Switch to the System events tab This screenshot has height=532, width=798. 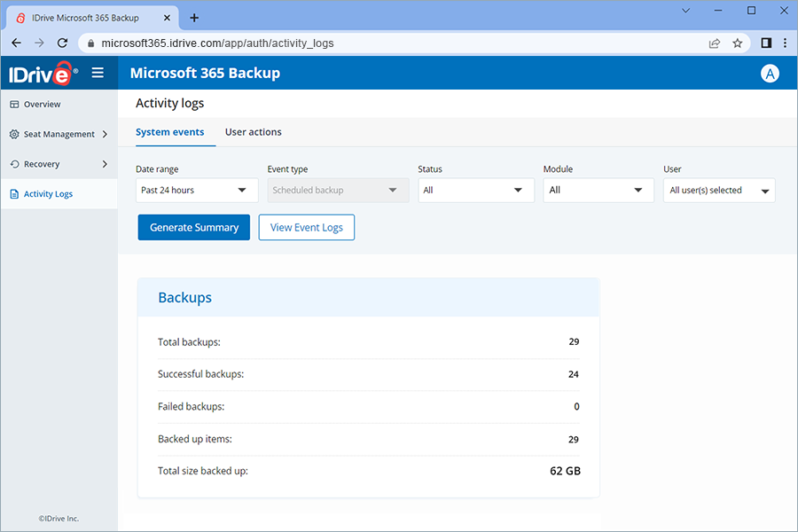169,132
